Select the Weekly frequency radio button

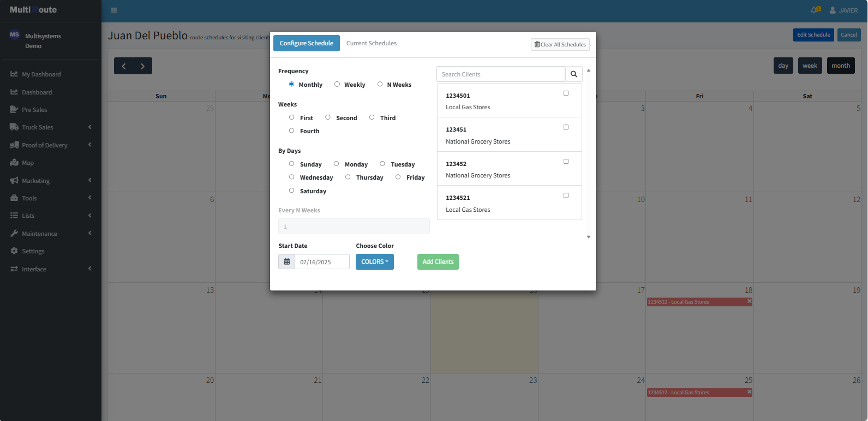(337, 84)
